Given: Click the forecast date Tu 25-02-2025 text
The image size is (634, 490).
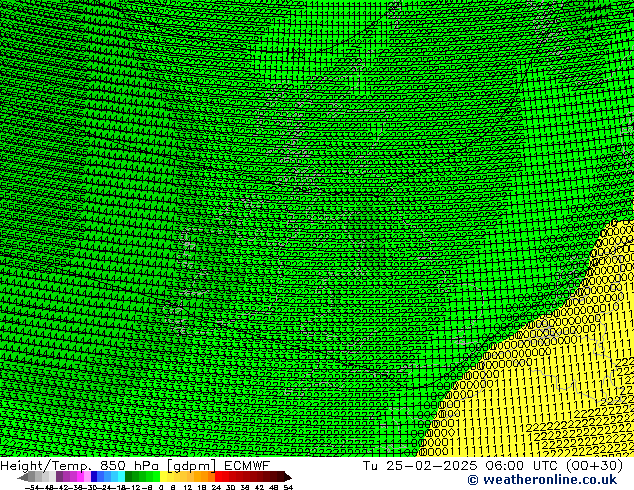Looking at the screenshot, I should pos(420,466).
